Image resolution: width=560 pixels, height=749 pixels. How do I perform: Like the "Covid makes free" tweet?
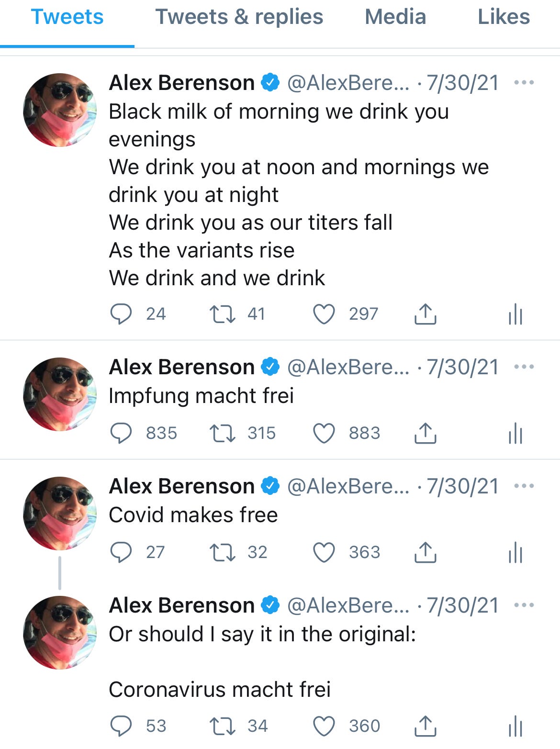[x=324, y=552]
